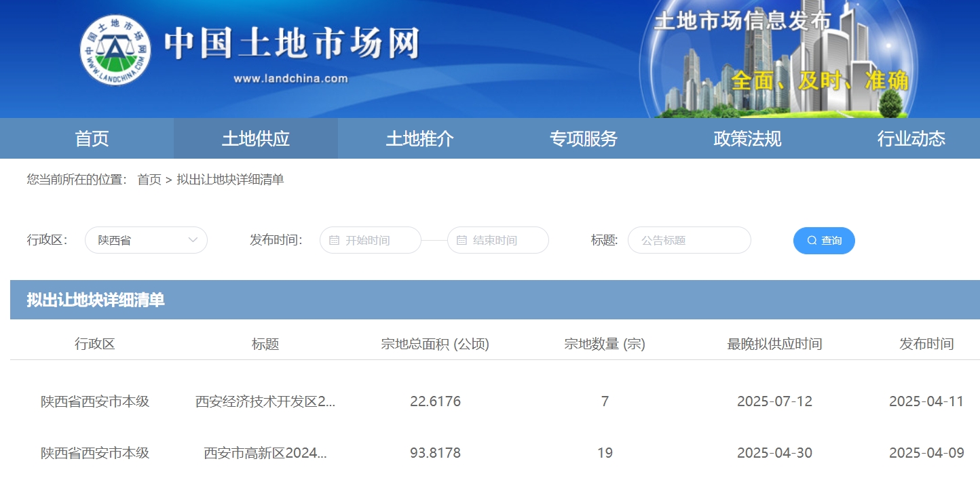The height and width of the screenshot is (495, 980).
Task: Click the 标题 column header
Action: 265,344
